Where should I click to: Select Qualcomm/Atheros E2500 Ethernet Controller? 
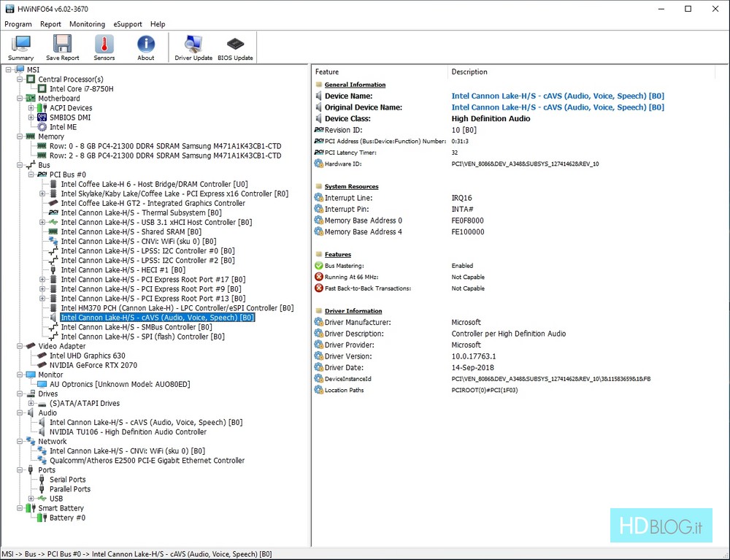pos(147,461)
